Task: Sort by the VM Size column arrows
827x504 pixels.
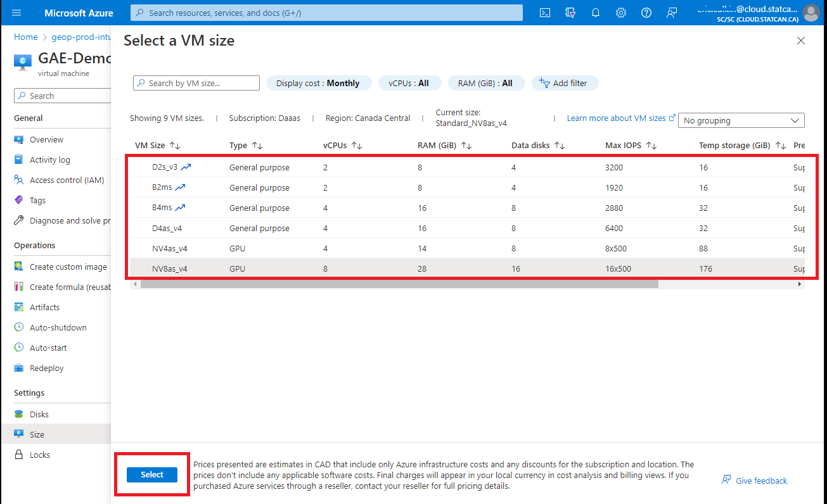Action: pyautogui.click(x=175, y=146)
